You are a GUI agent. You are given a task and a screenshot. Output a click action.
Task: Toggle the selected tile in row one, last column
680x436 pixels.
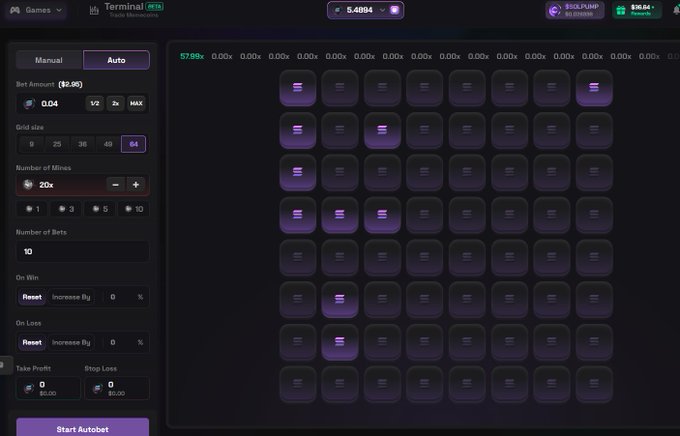point(594,88)
